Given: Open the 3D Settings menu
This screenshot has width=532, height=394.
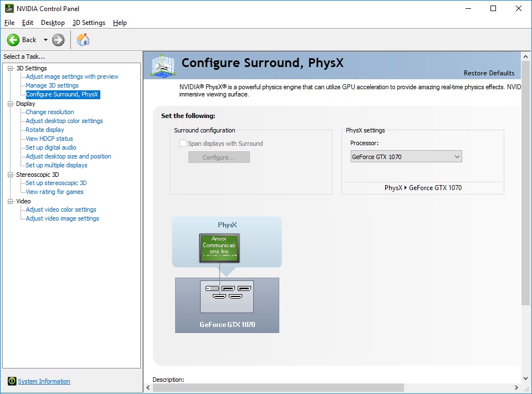Looking at the screenshot, I should [x=89, y=23].
